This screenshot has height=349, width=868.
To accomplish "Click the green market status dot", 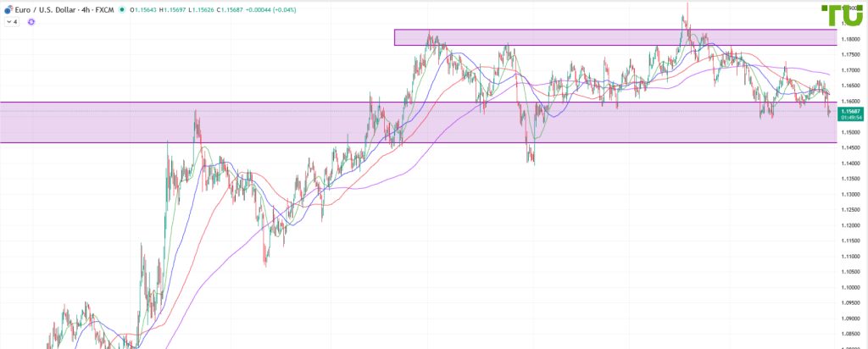I will click(x=122, y=8).
